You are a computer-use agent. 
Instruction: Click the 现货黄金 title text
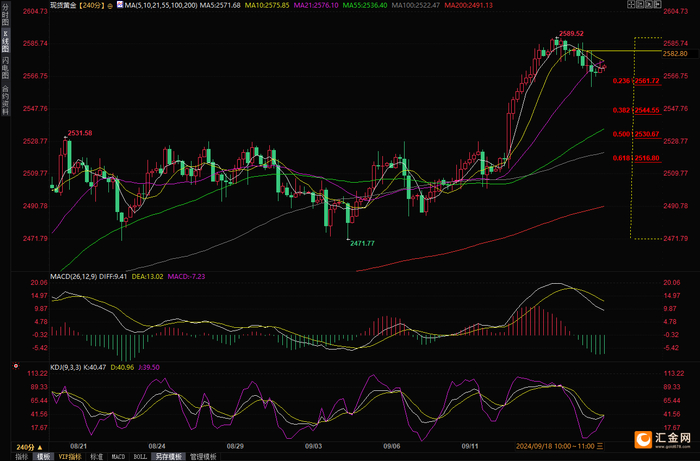63,5
